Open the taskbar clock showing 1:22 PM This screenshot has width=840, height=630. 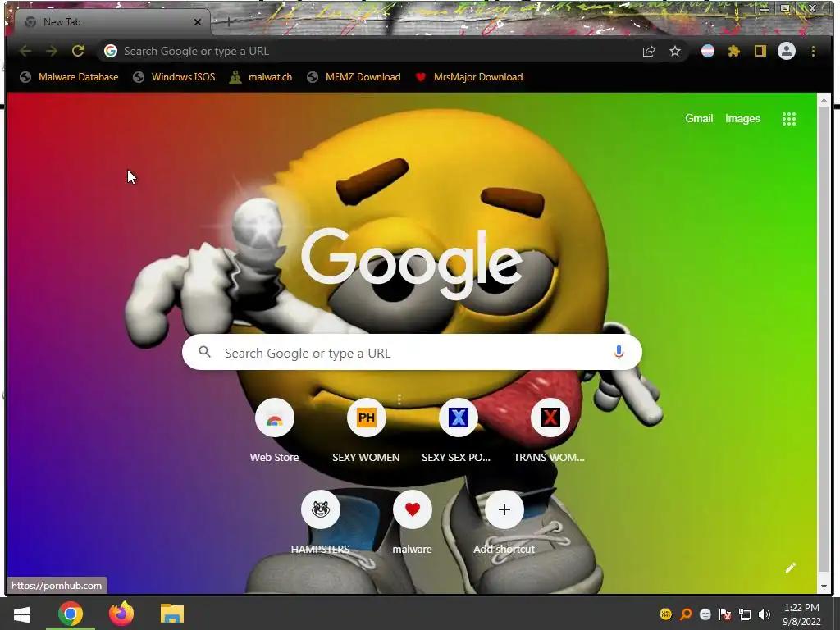(801, 614)
